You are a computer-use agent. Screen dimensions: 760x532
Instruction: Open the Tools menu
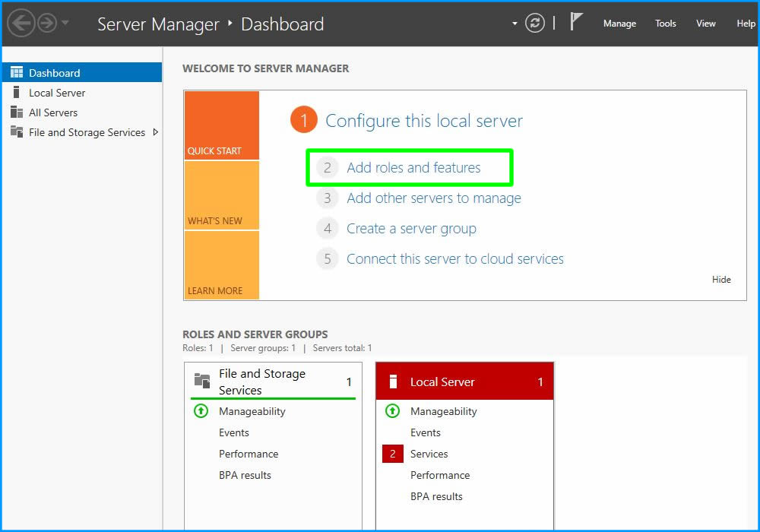(x=665, y=24)
